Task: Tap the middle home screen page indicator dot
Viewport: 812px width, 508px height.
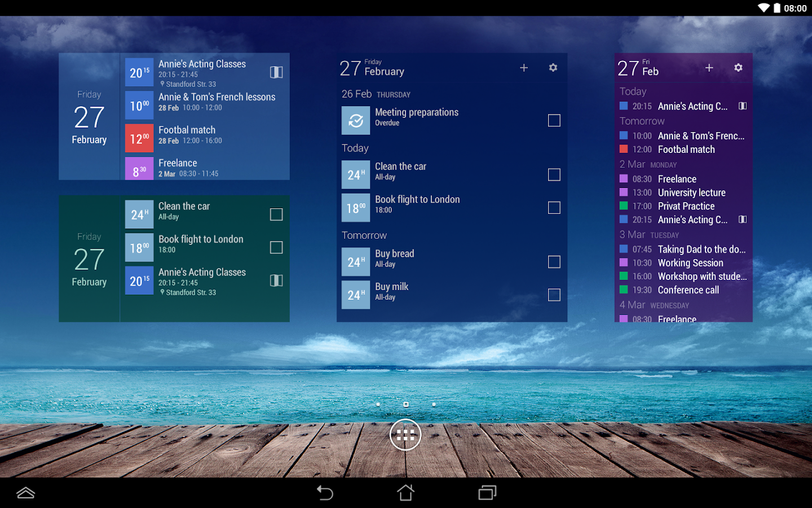Action: [x=405, y=404]
